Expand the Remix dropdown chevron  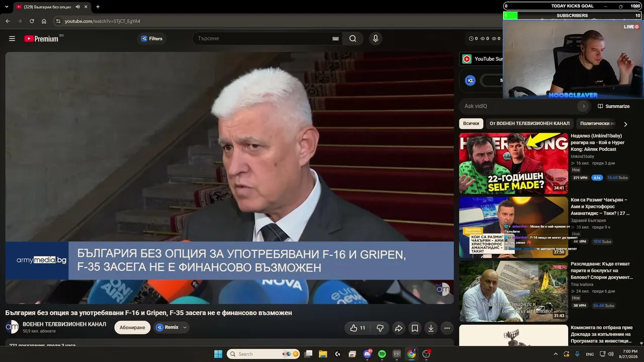185,327
